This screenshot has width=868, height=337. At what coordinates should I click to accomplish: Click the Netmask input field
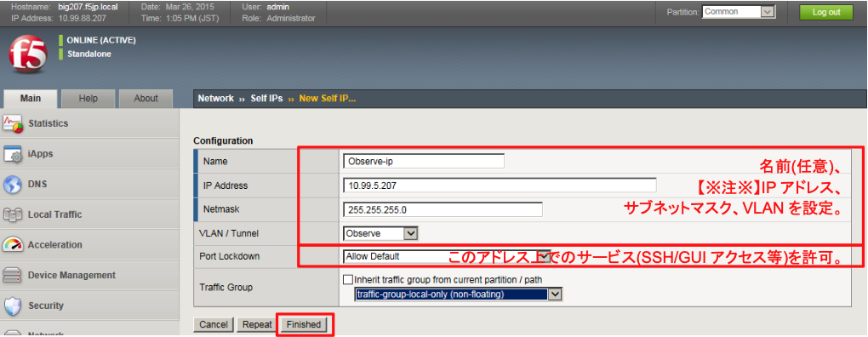tap(443, 209)
